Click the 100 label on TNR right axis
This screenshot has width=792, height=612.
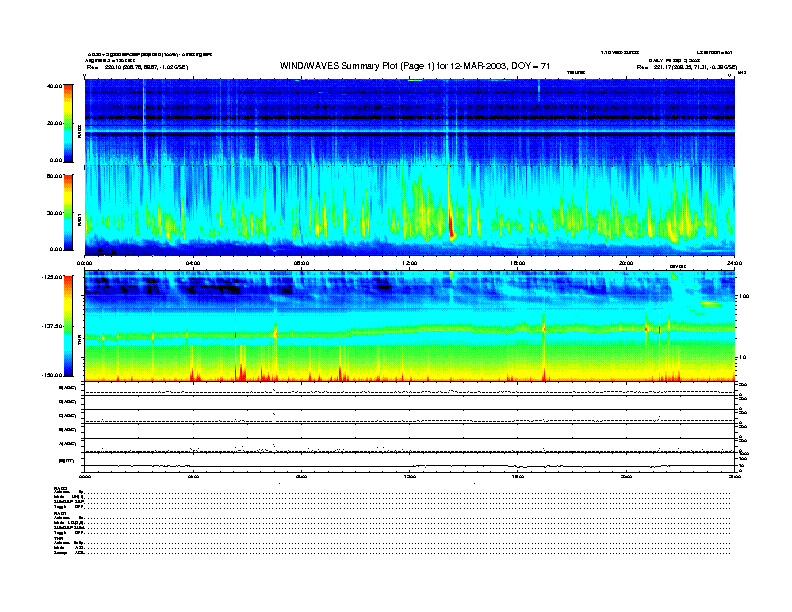[x=743, y=296]
